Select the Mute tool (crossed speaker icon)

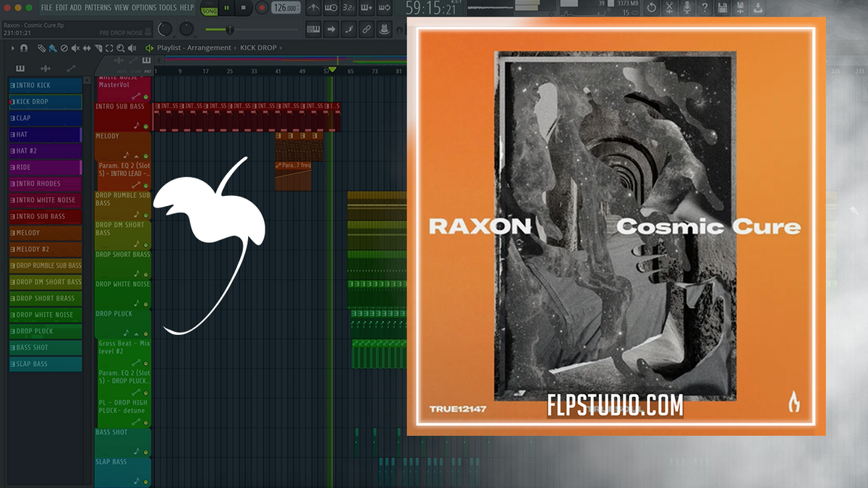pos(75,48)
